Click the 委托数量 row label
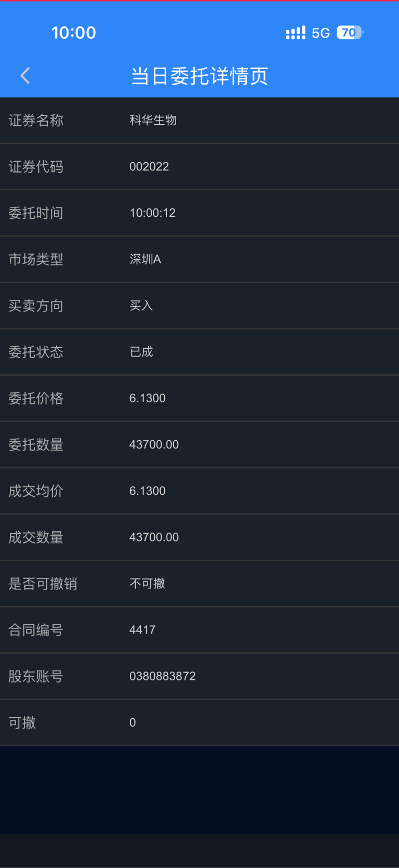Screen dimensions: 399x868 pyautogui.click(x=36, y=444)
